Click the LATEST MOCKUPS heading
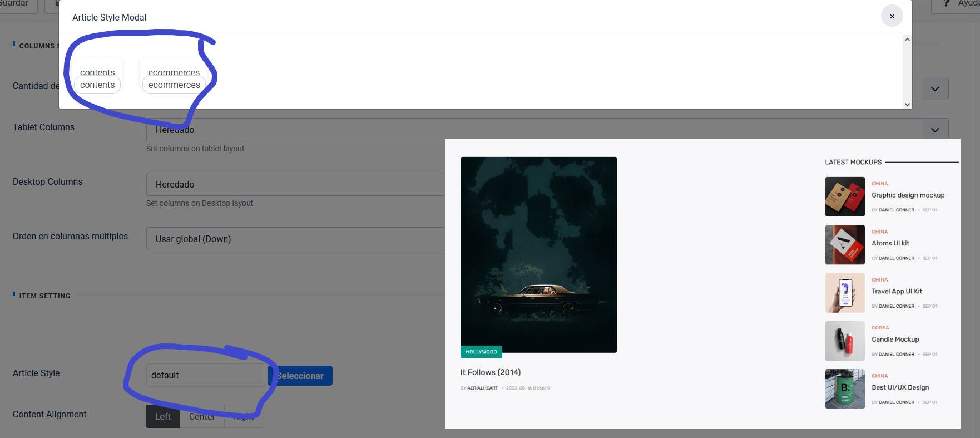 tap(853, 162)
